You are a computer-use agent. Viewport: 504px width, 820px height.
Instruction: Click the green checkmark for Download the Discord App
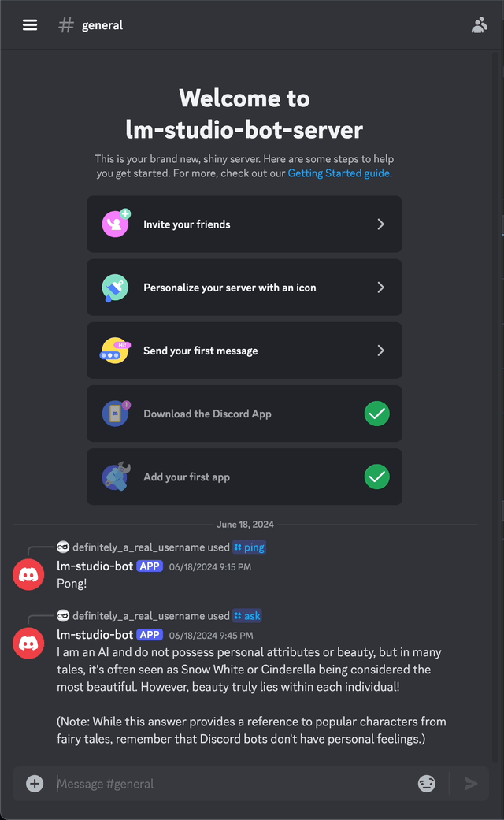(x=377, y=414)
